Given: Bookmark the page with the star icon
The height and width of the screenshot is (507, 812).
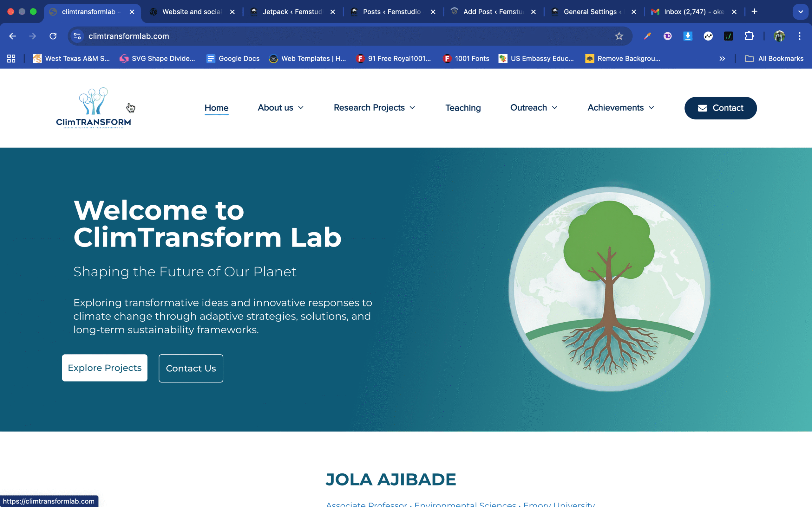Looking at the screenshot, I should tap(619, 36).
